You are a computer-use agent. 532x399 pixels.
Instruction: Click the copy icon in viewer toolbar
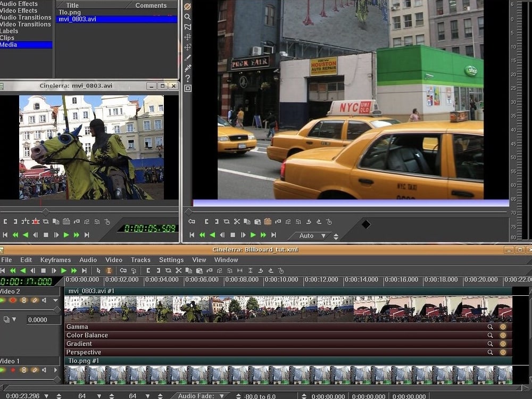point(56,221)
